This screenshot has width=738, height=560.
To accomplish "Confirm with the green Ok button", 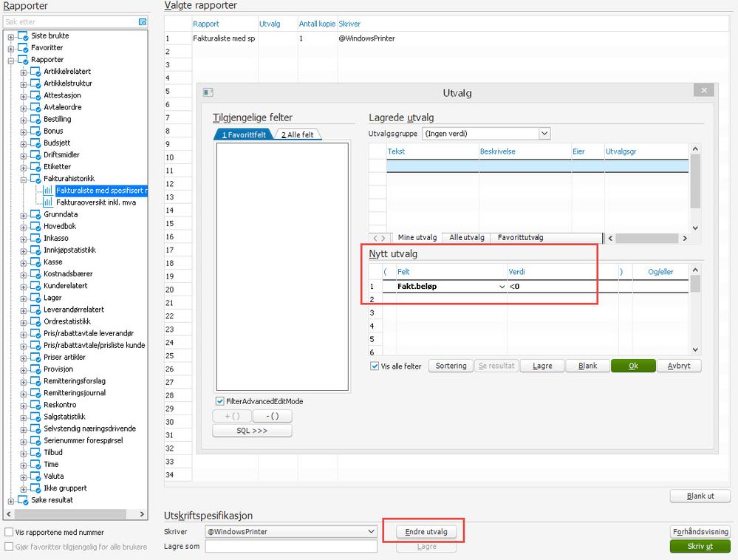I will 633,366.
